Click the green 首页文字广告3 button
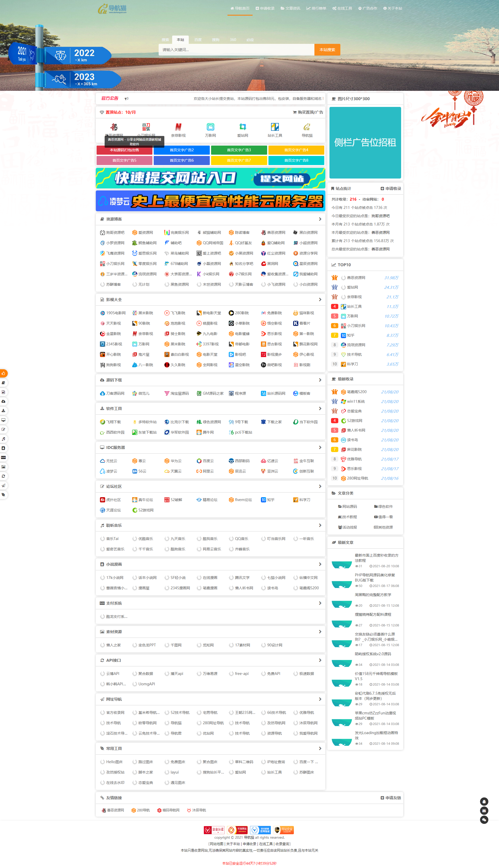This screenshot has height=868, width=499. coord(239,151)
